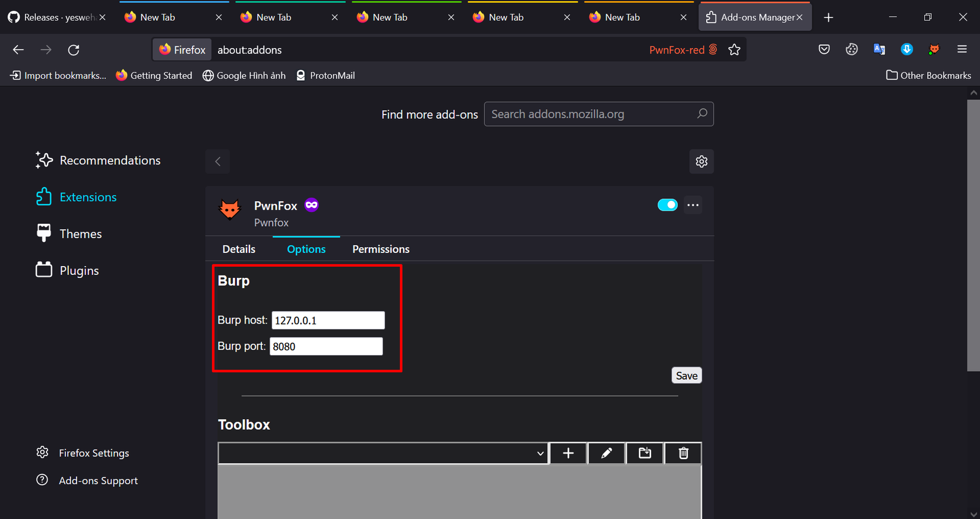Reload the current about:addons page
This screenshot has height=519, width=980.
click(74, 50)
